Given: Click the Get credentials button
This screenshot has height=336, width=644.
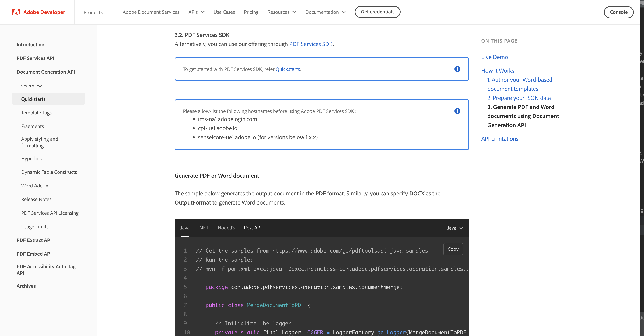Looking at the screenshot, I should tap(377, 12).
